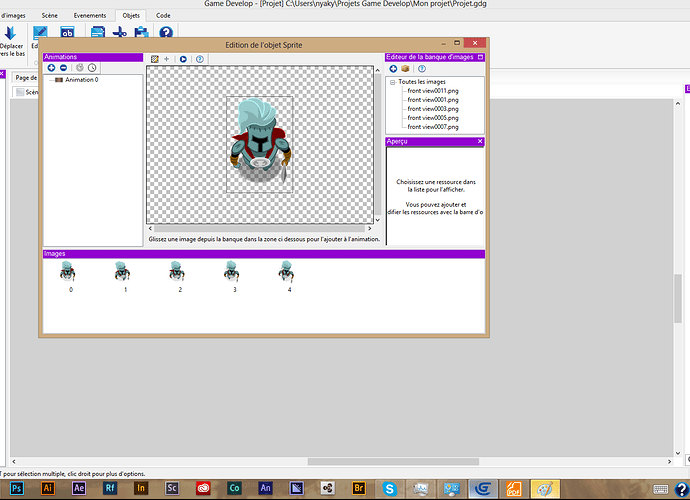
Task: Select front view0001.png in image bank
Action: [433, 100]
